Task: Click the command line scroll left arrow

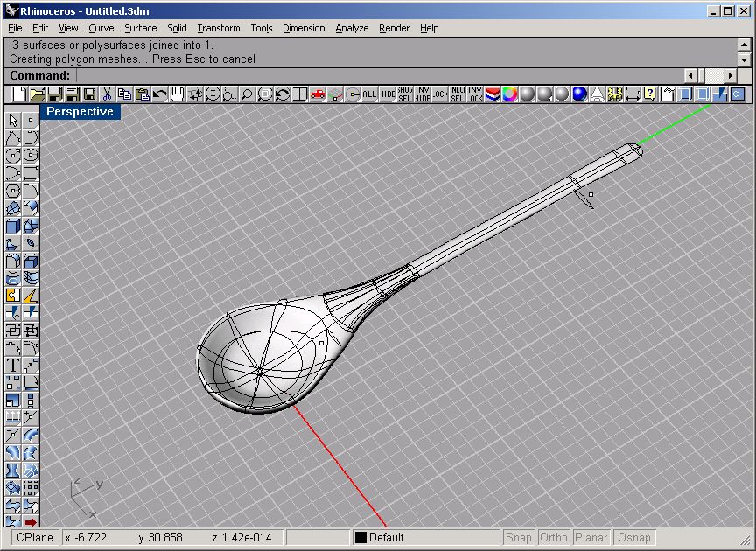Action: pos(691,76)
